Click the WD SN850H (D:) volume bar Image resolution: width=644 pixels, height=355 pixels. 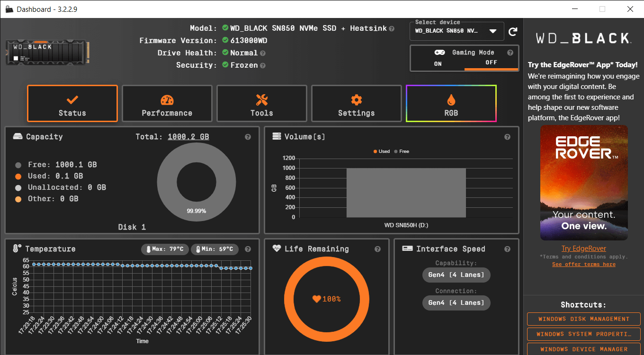(x=406, y=193)
